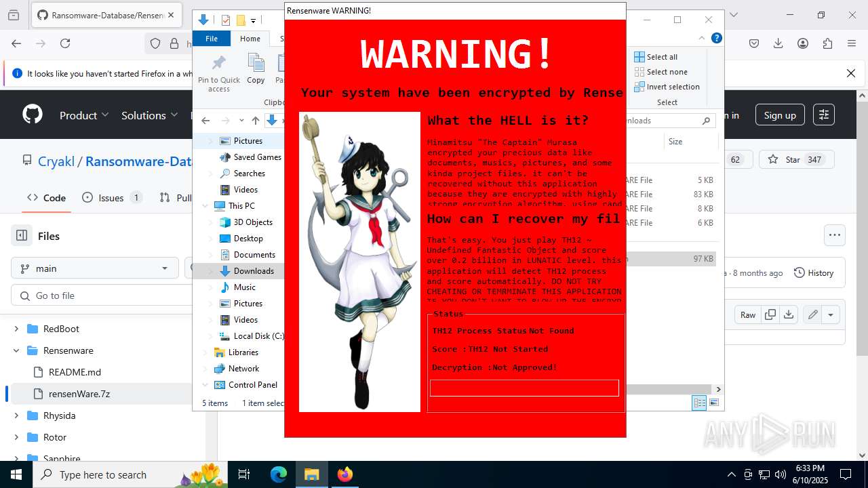Navigate back in File Explorer
This screenshot has width=868, height=488.
(x=205, y=121)
